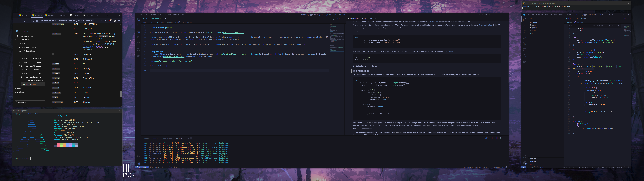Image resolution: width=644 pixels, height=181 pixels.
Task: Open uBlock Origin extension icon in Firefox
Action: (110, 21)
